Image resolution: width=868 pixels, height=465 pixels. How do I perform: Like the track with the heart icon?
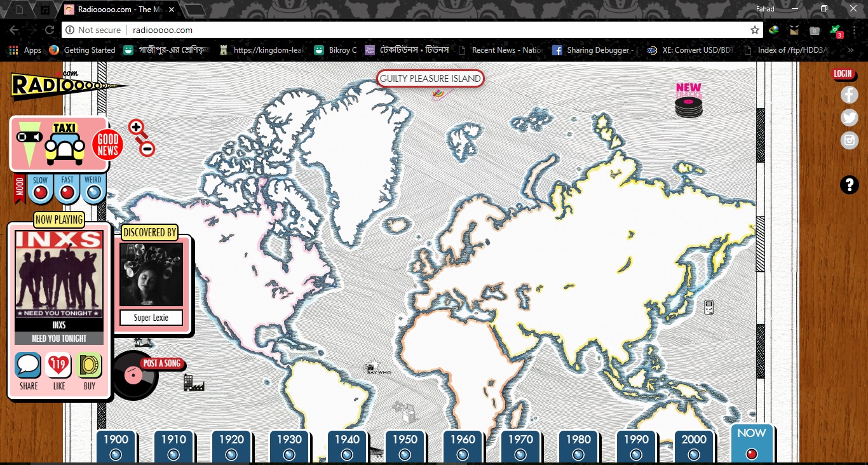[x=58, y=366]
